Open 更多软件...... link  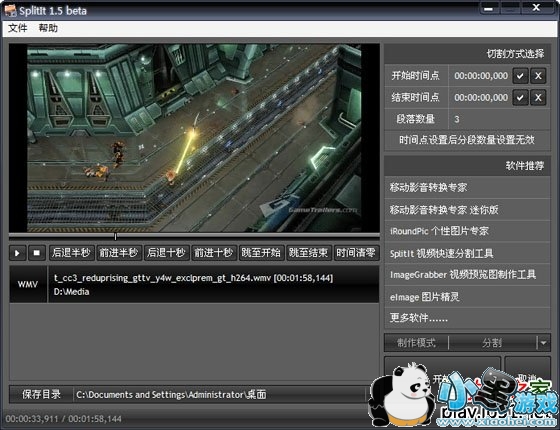tap(467, 318)
